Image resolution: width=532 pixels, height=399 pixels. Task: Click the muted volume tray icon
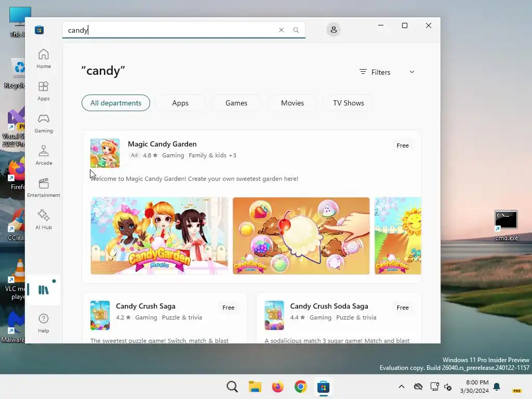448,387
